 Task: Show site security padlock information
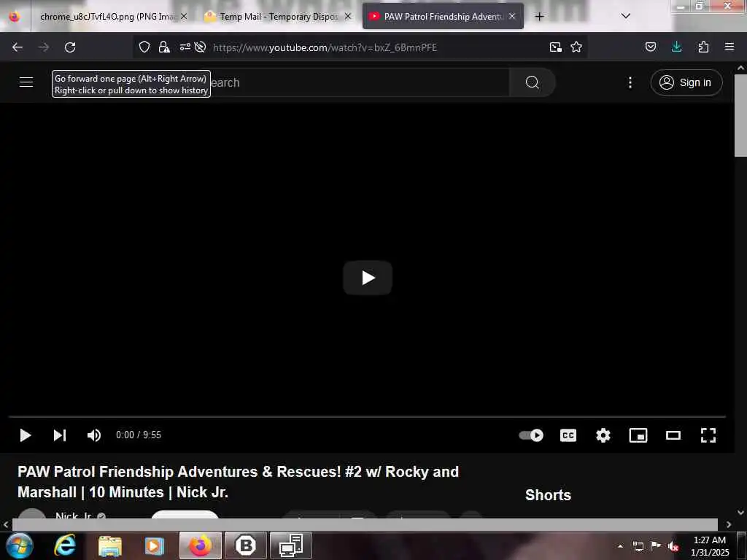164,47
